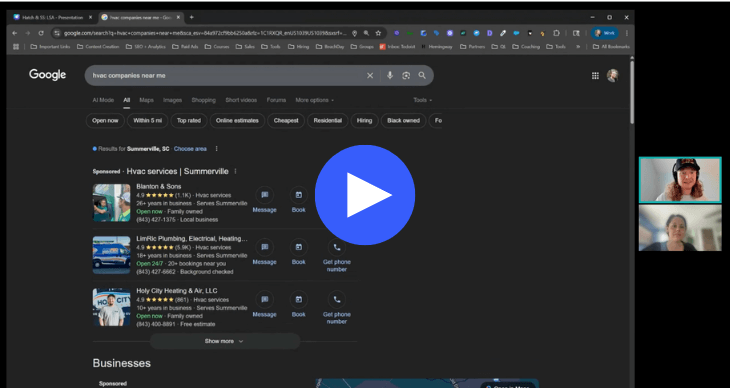Book Blanton & Sons

298,200
